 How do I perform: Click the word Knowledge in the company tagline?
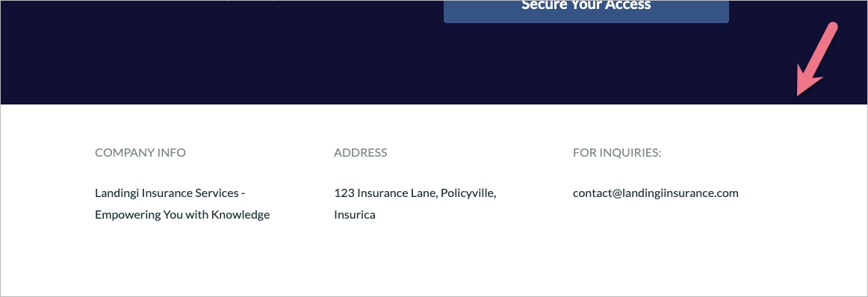pyautogui.click(x=241, y=215)
